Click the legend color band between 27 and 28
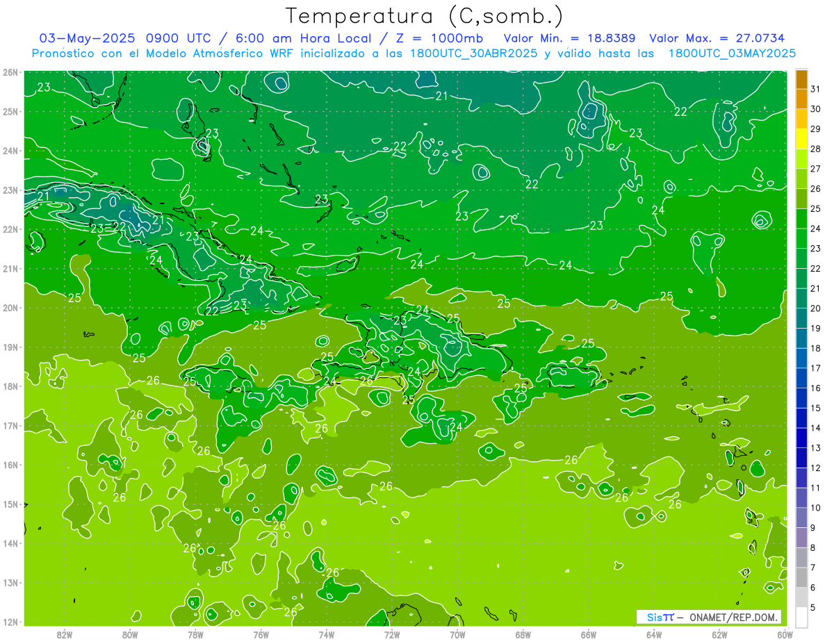The height and width of the screenshot is (644, 834). pos(801,159)
